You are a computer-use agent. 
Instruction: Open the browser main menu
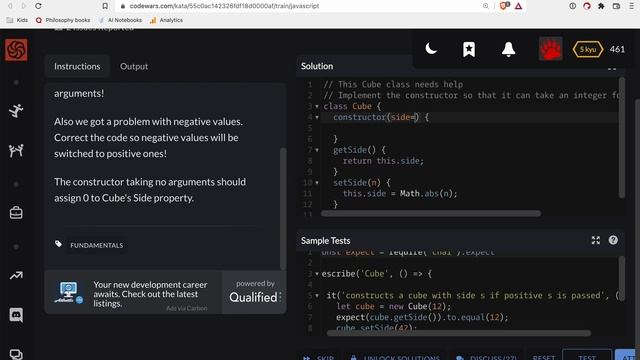(x=631, y=6)
